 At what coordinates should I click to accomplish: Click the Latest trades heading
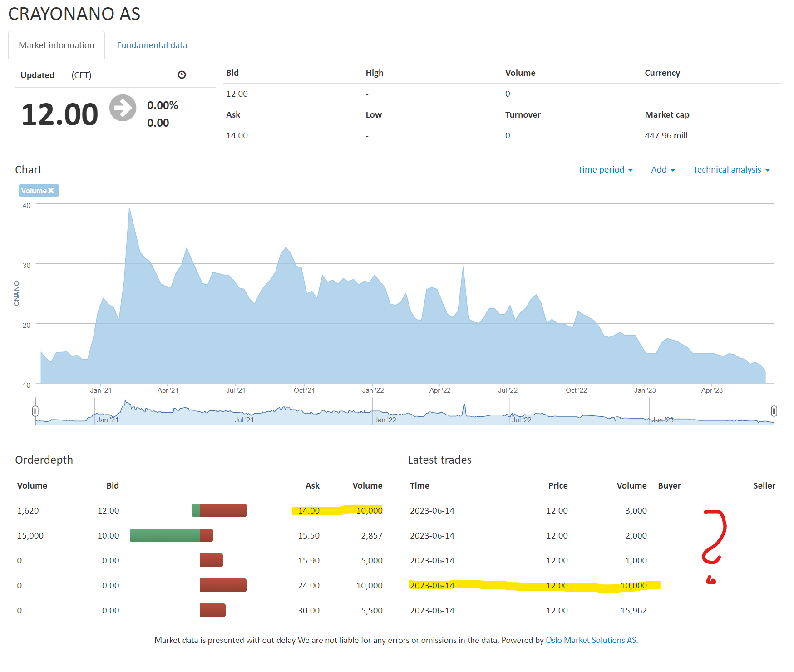point(439,460)
